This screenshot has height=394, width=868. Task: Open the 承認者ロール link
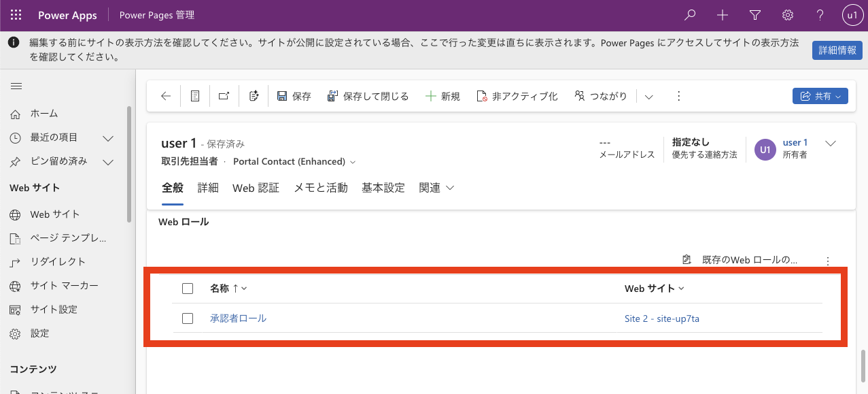(238, 318)
